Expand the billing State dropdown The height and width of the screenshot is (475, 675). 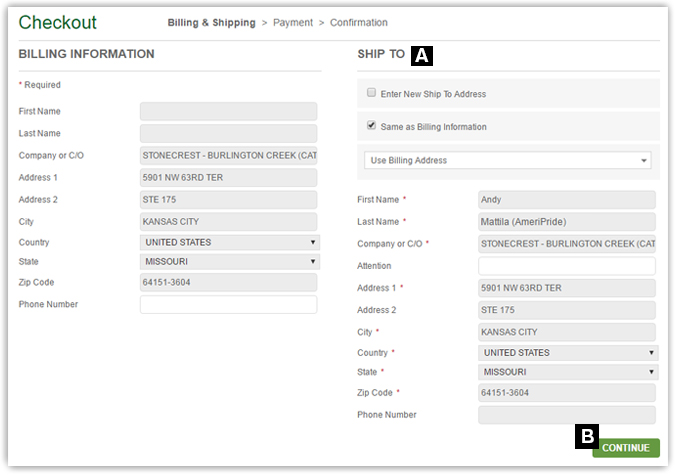coord(229,261)
